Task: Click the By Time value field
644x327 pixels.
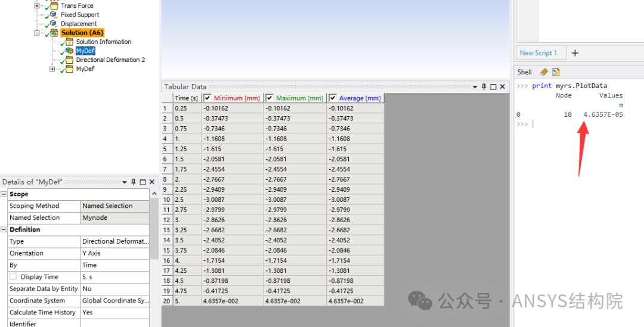Action: click(115, 265)
